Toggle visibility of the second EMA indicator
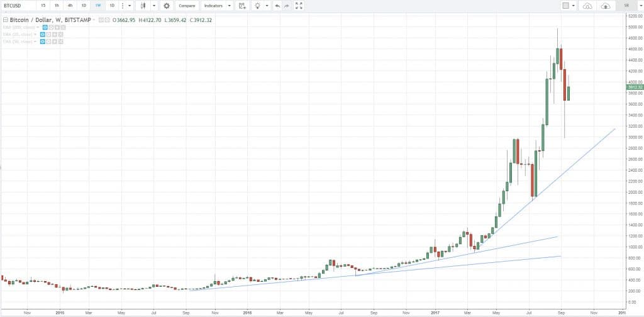The height and width of the screenshot is (317, 644). pyautogui.click(x=43, y=35)
